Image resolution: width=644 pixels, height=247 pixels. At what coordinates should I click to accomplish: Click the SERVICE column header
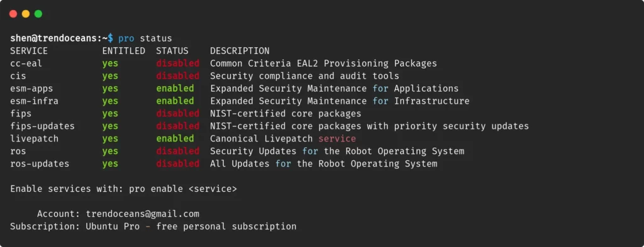(x=29, y=51)
